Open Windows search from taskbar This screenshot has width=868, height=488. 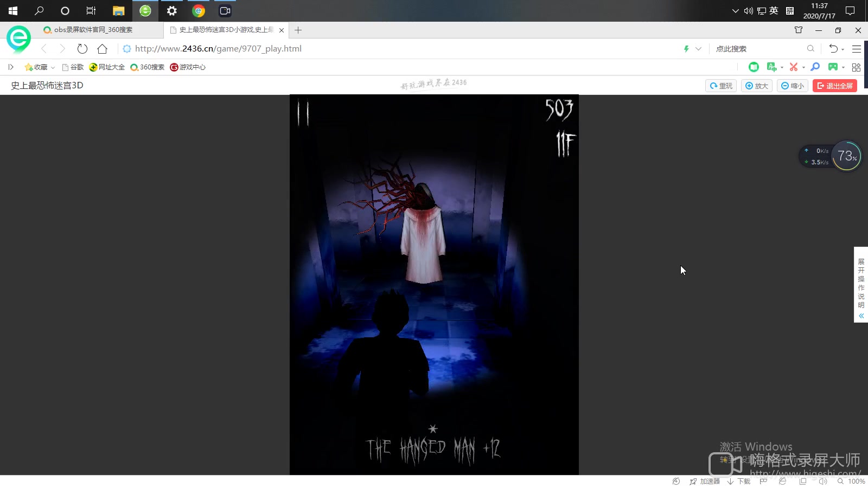(x=39, y=11)
